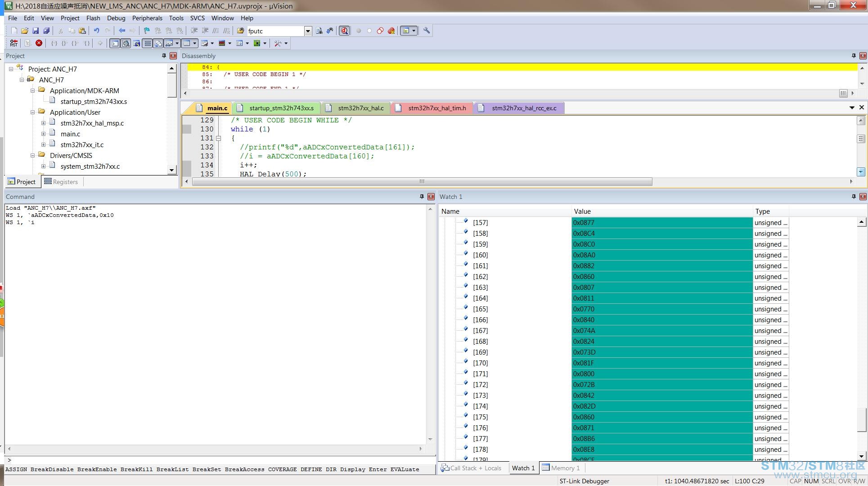Viewport: 868px width, 486px height.
Task: Open the Debug menu
Action: click(x=116, y=18)
